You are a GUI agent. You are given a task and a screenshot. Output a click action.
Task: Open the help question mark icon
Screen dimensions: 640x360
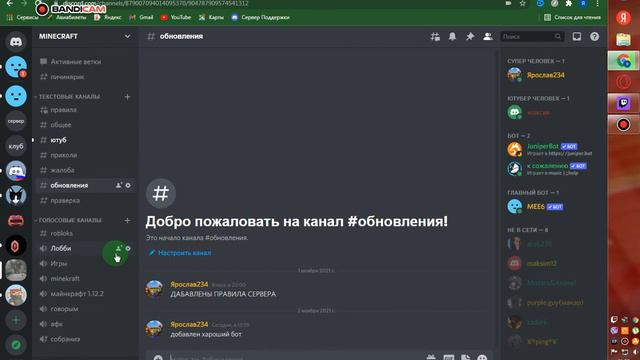pyautogui.click(x=595, y=37)
